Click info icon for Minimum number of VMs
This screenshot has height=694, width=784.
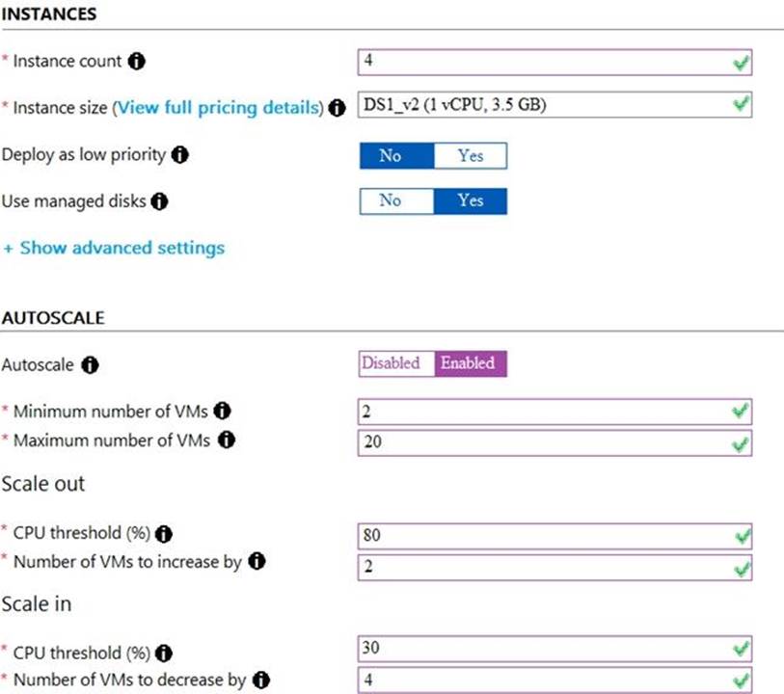pos(222,412)
